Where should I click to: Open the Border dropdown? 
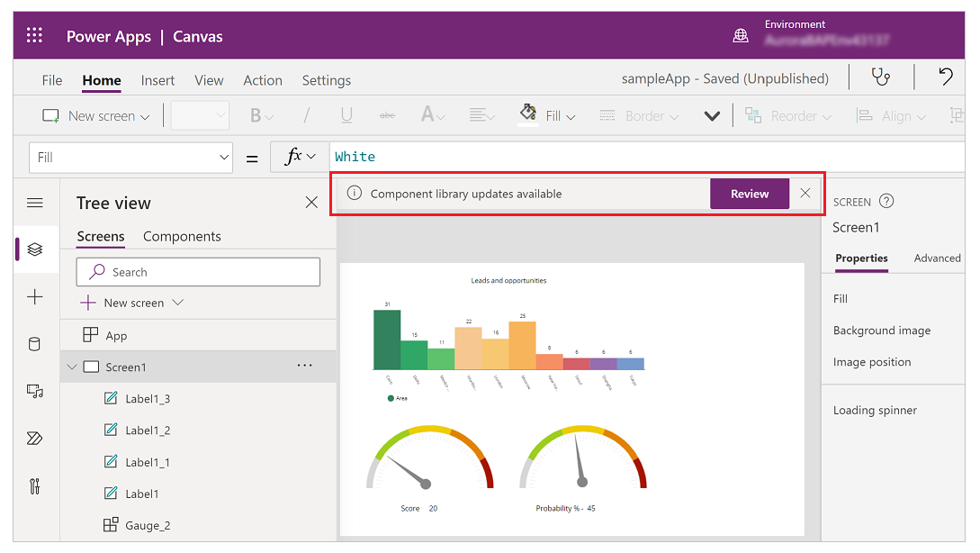tap(639, 116)
